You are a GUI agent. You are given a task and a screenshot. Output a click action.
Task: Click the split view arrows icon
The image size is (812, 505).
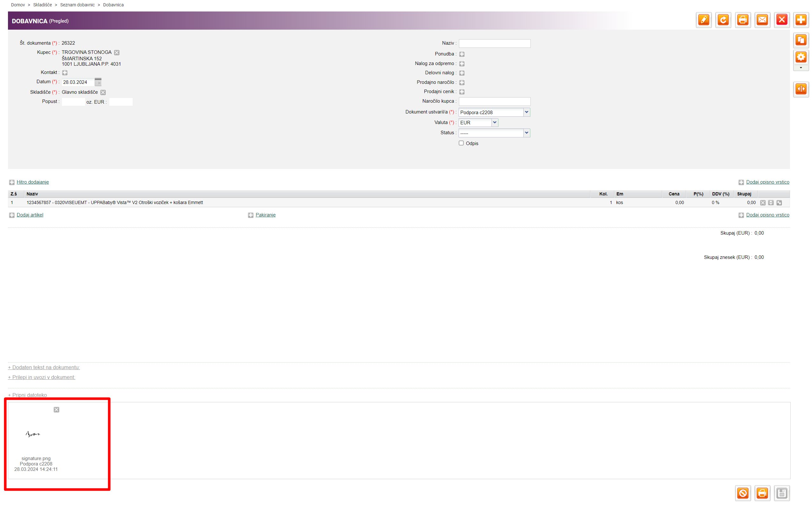(801, 89)
